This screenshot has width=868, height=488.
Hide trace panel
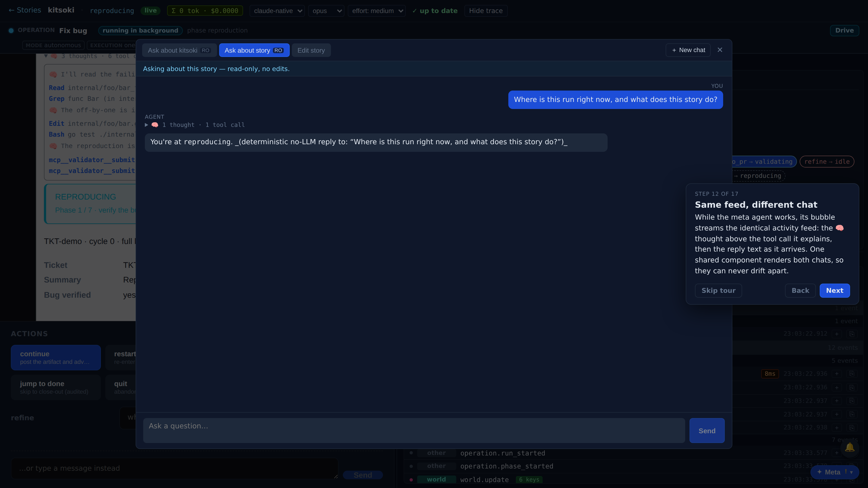pos(486,11)
